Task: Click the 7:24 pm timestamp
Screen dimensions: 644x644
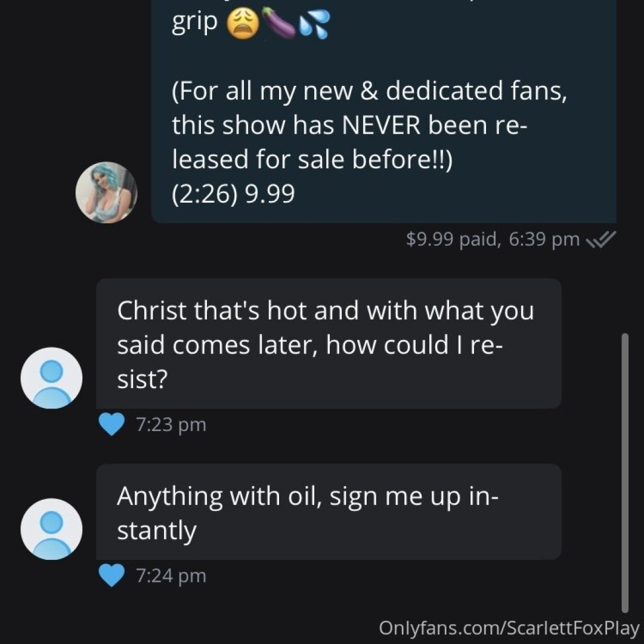Action: tap(171, 575)
